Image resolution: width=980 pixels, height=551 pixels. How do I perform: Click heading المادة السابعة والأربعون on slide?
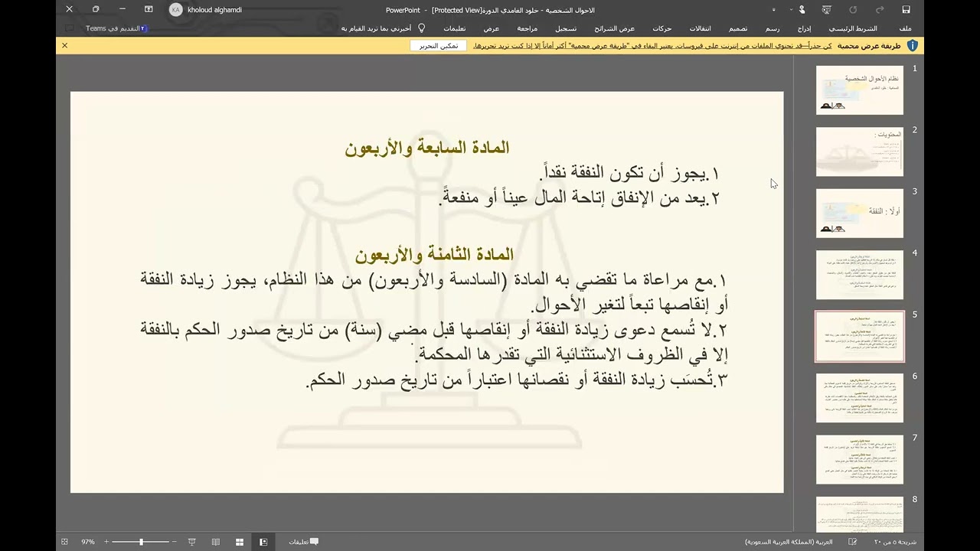(x=427, y=148)
